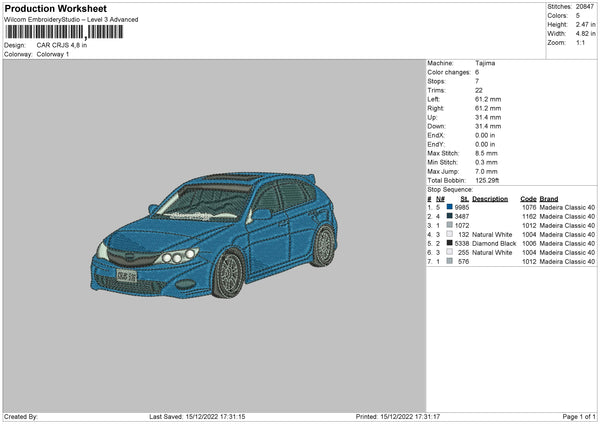
Task: Click the Up label
Action: pyautogui.click(x=432, y=117)
